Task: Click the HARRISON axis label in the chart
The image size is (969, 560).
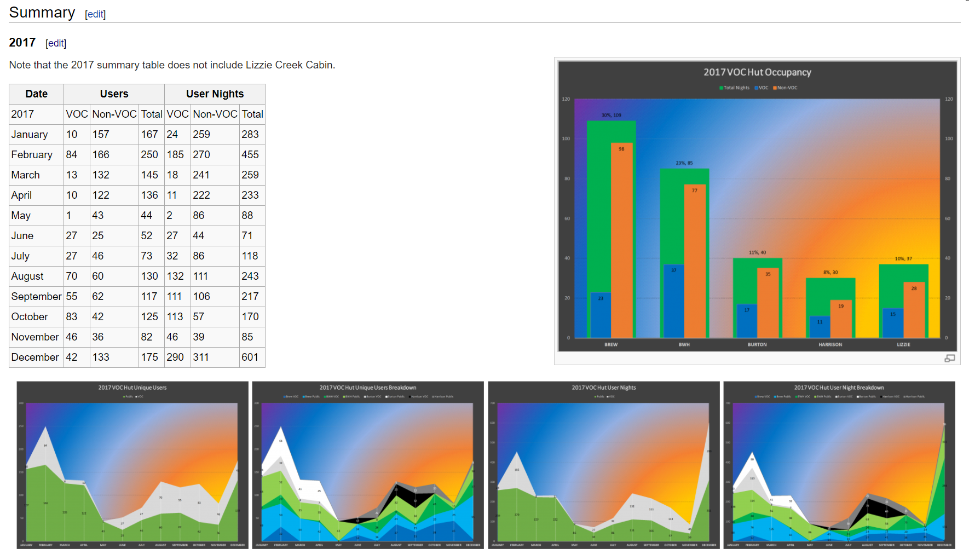Action: coord(830,344)
